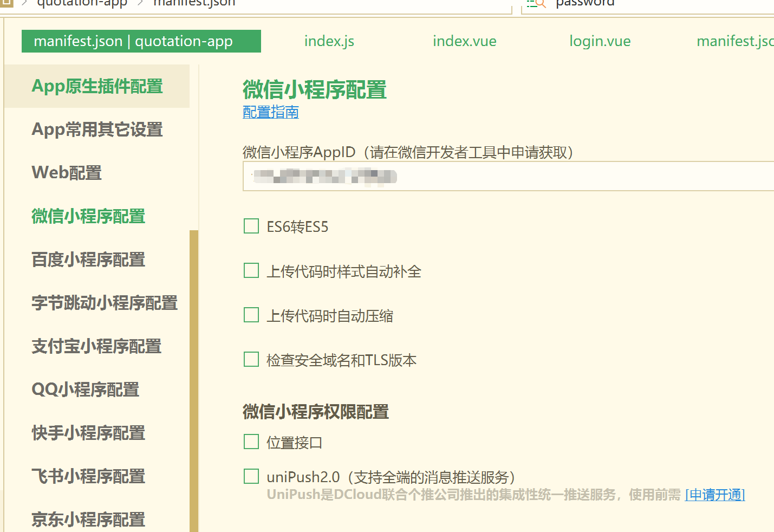Image resolution: width=774 pixels, height=532 pixels.
Task: Switch to the index.js tab
Action: coord(329,41)
